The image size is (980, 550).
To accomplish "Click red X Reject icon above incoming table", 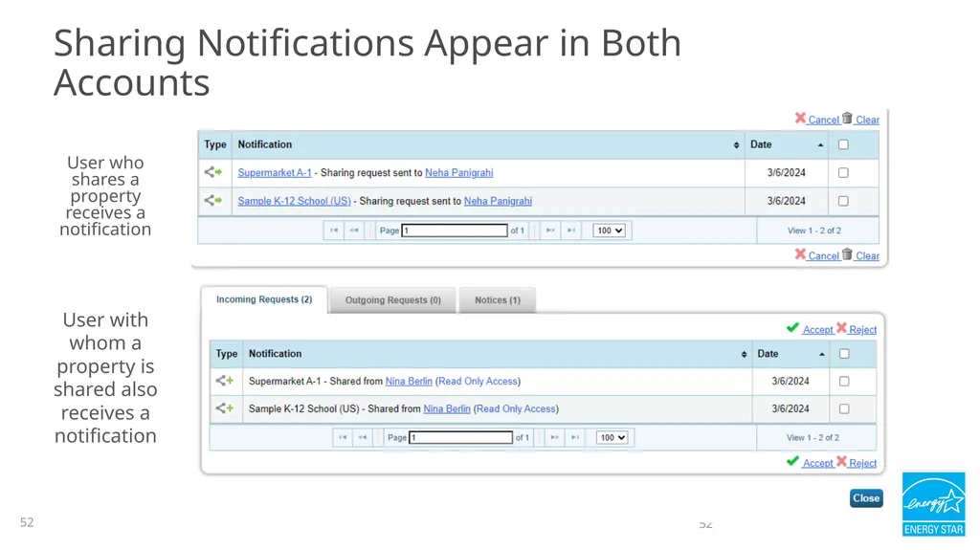I will point(841,327).
